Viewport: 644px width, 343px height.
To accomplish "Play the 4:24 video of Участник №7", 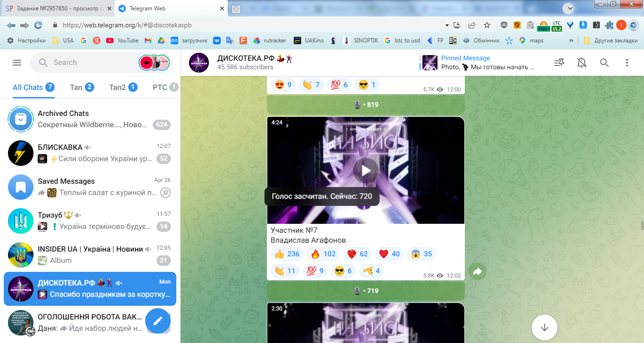I will pyautogui.click(x=366, y=170).
